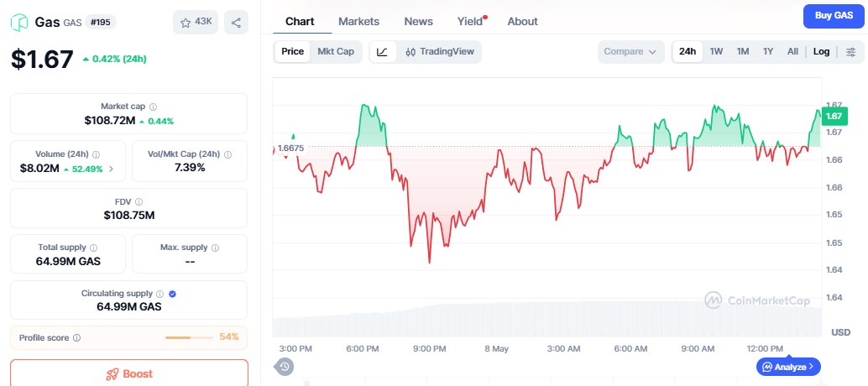Click the $108.72M market cap value
Image resolution: width=868 pixels, height=386 pixels.
coord(110,120)
